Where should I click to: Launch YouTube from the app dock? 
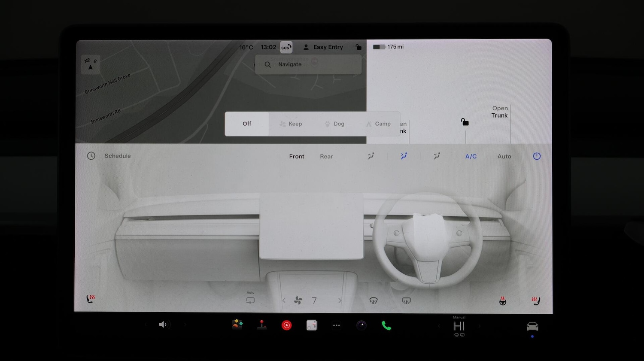pos(286,325)
